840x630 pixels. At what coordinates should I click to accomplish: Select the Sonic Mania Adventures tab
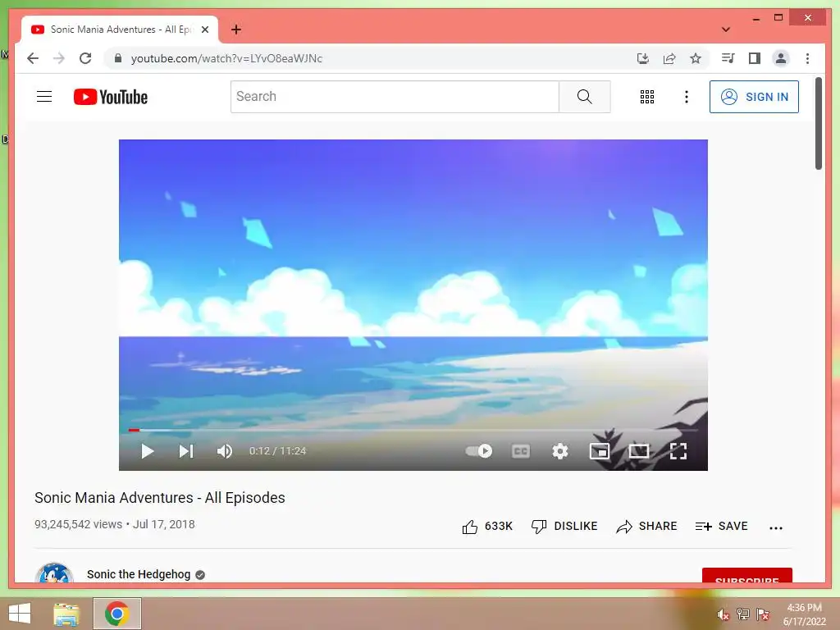(x=120, y=30)
